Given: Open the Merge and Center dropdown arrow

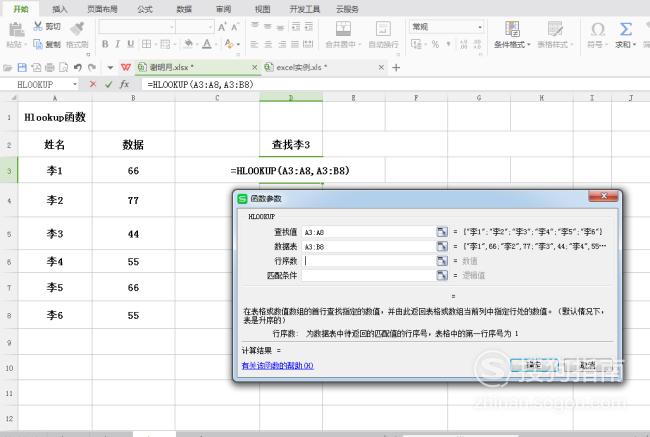Looking at the screenshot, I should (359, 44).
